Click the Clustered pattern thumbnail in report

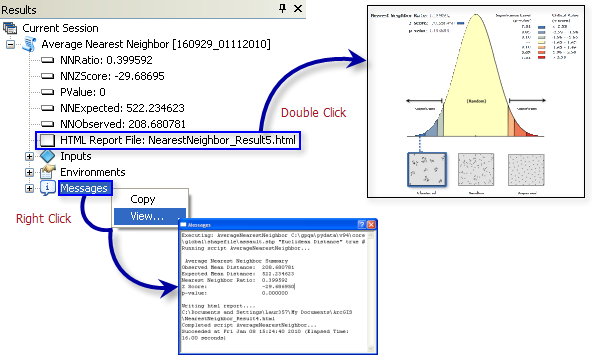pyautogui.click(x=427, y=170)
